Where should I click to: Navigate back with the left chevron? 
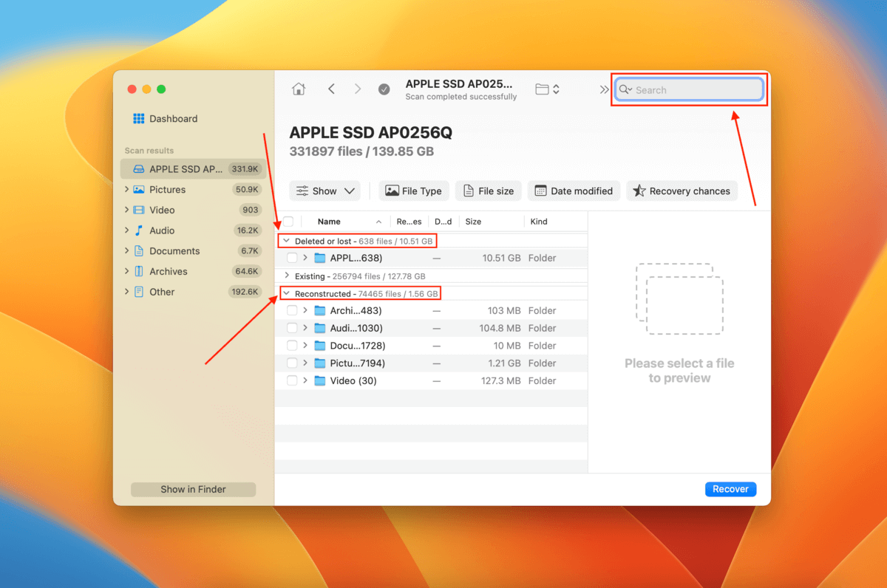pos(331,89)
